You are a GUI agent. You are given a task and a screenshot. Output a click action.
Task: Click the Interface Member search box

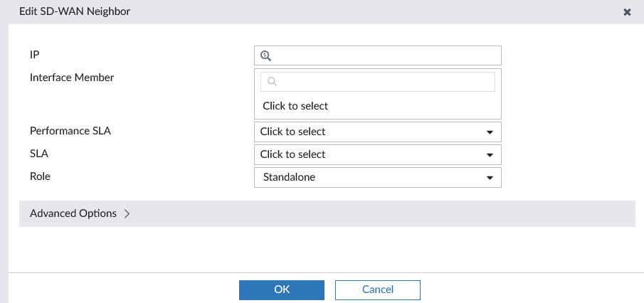pyautogui.click(x=384, y=82)
